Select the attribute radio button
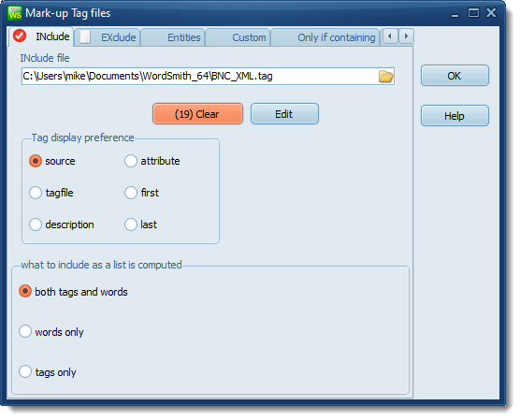The image size is (520, 420). pos(131,161)
